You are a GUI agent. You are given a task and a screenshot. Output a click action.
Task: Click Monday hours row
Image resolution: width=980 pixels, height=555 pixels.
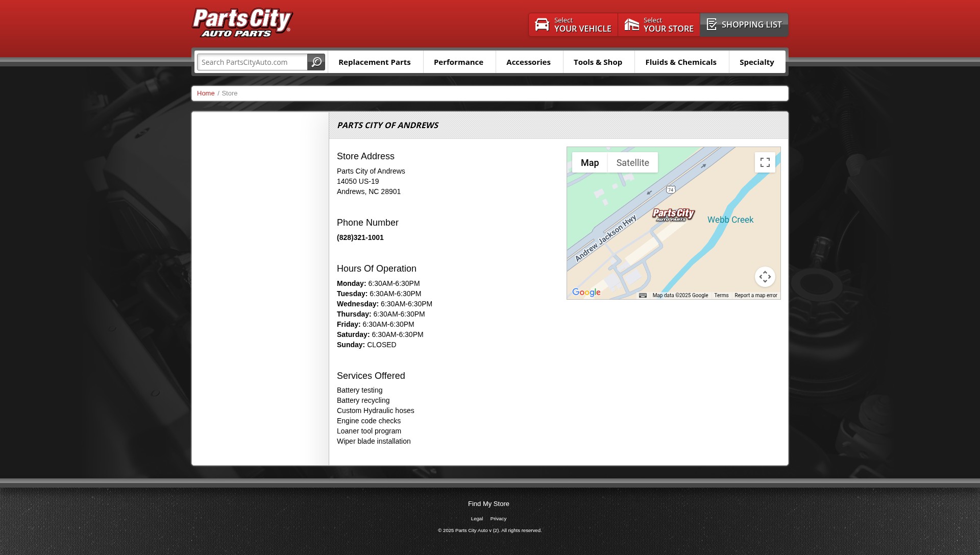378,283
